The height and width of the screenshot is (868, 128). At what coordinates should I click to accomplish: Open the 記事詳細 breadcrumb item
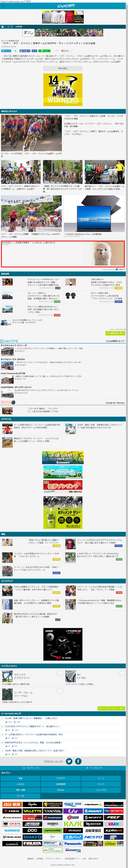tap(19, 27)
